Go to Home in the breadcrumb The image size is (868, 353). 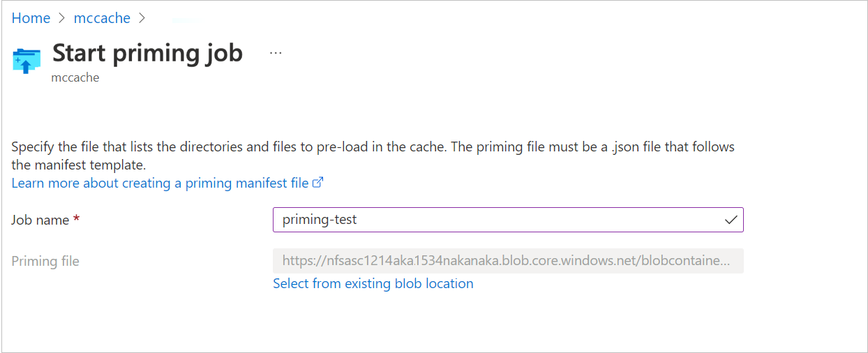pos(31,18)
